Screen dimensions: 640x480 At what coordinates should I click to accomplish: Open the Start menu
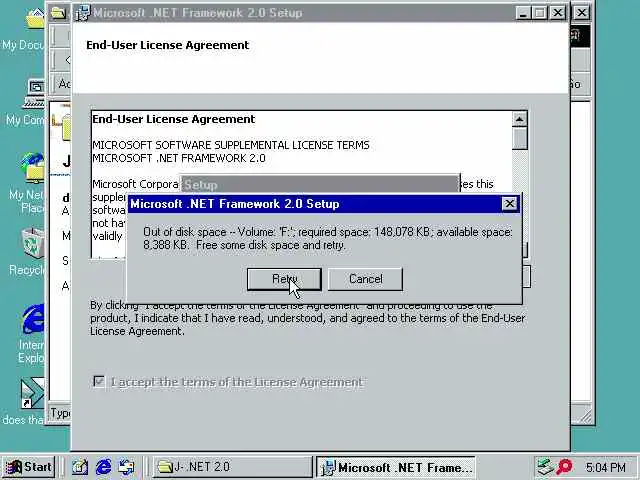[x=29, y=467]
